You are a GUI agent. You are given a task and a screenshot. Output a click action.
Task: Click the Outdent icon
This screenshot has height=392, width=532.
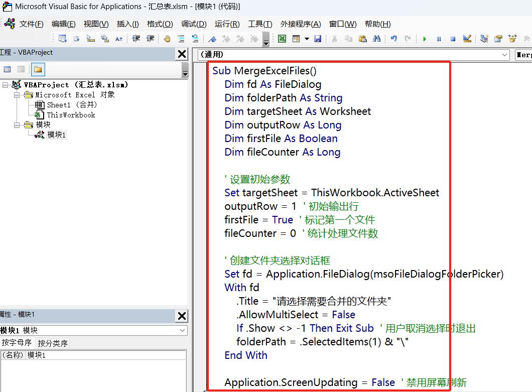click(150, 39)
